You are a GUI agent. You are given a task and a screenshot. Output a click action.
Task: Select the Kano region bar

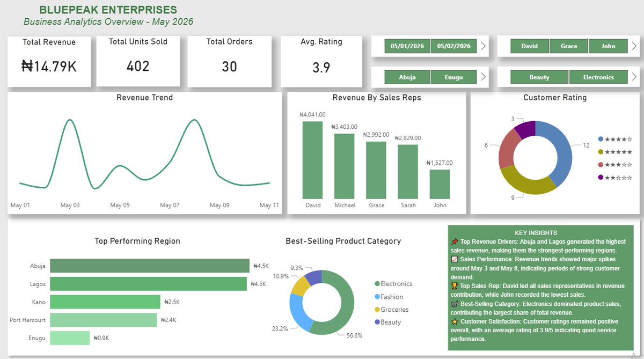[x=105, y=302]
